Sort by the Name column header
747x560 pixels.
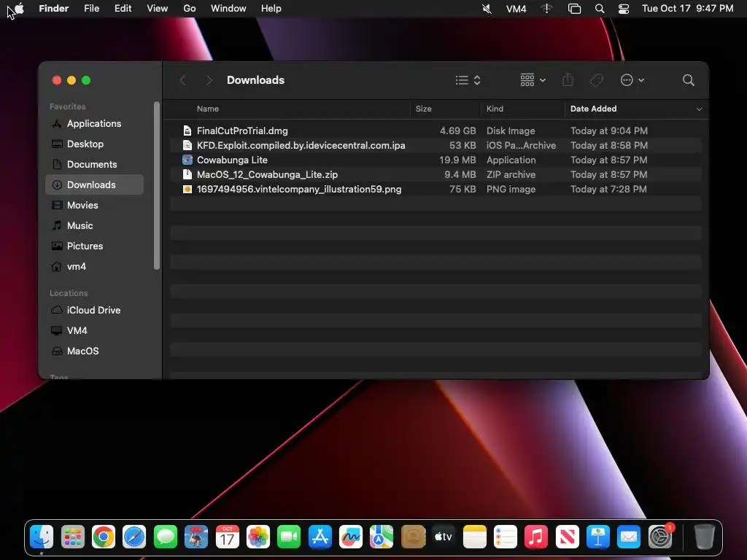[x=208, y=109]
